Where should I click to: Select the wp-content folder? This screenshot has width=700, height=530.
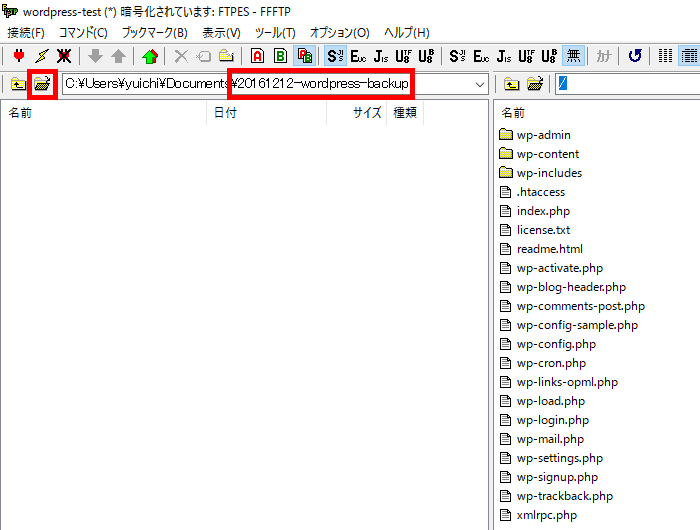pos(547,154)
